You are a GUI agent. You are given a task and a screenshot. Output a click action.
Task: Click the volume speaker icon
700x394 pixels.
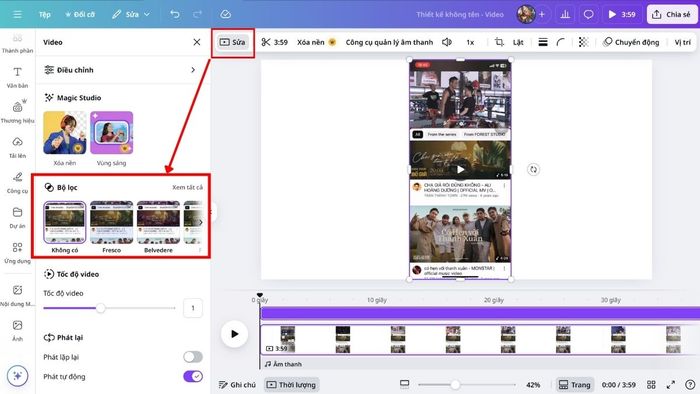(447, 42)
